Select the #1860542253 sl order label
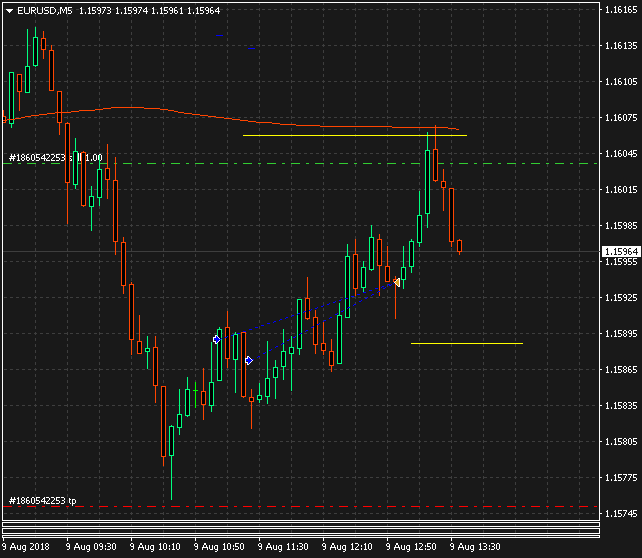This screenshot has height=558, width=642. point(54,157)
